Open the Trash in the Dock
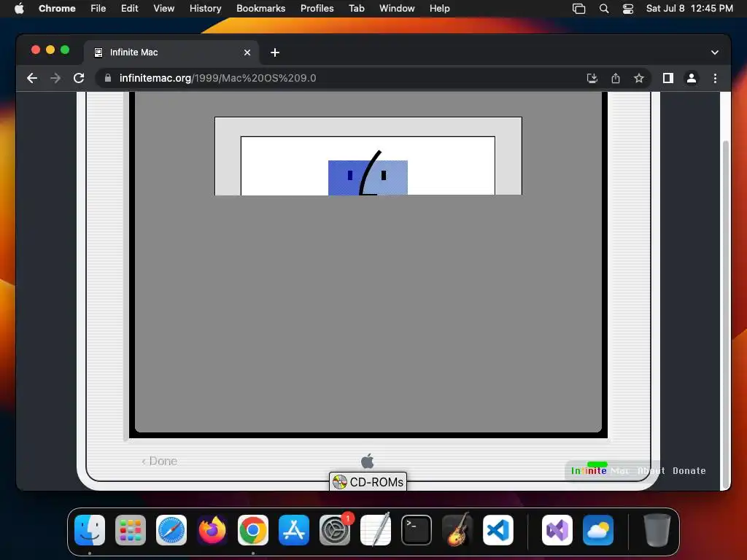The width and height of the screenshot is (747, 560). (657, 530)
